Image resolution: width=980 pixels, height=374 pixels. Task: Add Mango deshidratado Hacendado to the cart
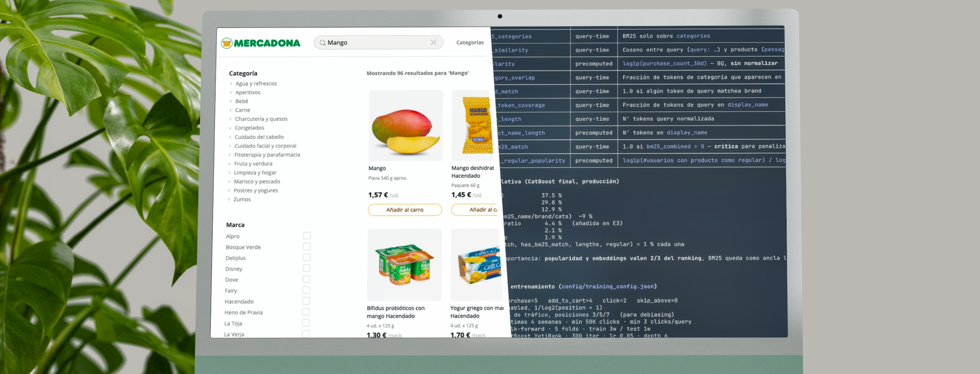476,210
